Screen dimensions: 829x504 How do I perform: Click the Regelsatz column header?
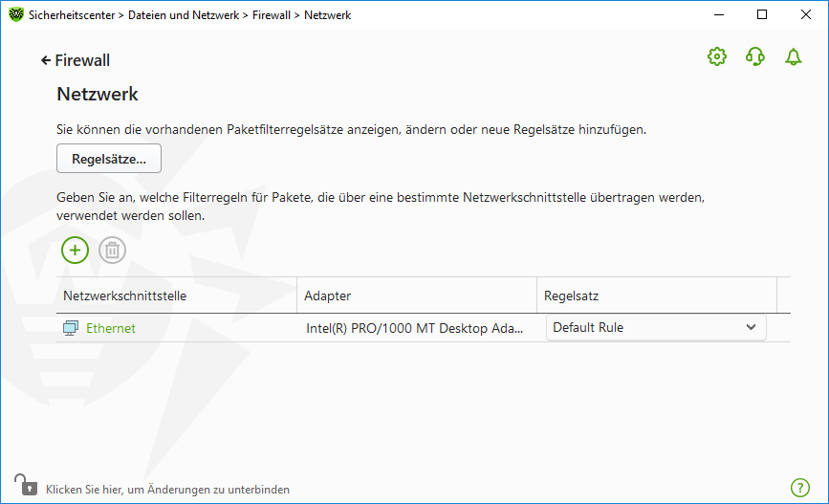click(571, 296)
